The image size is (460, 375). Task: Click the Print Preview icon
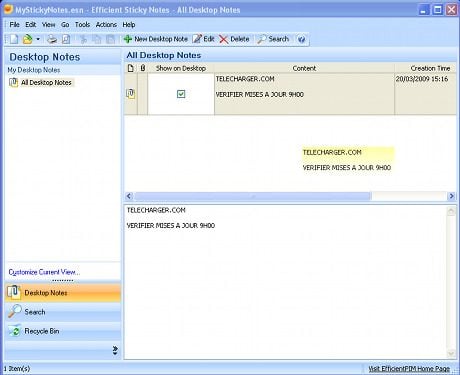click(66, 39)
